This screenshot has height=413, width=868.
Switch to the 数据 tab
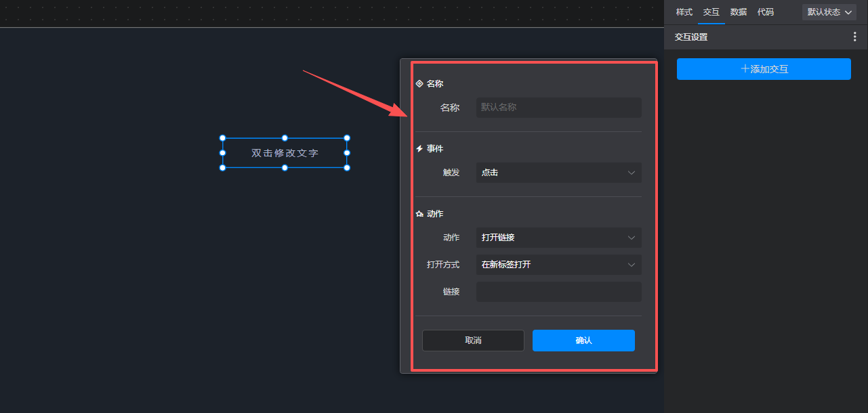[x=739, y=12]
